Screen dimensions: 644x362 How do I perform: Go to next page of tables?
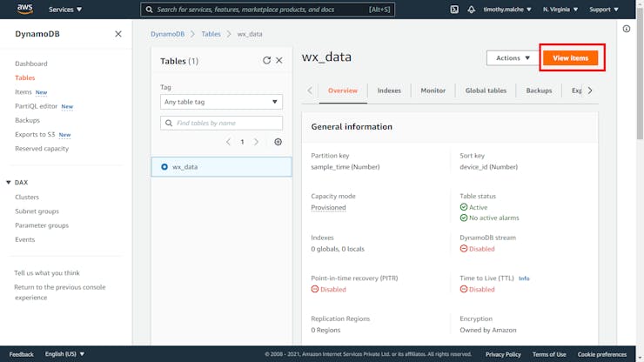tap(256, 142)
